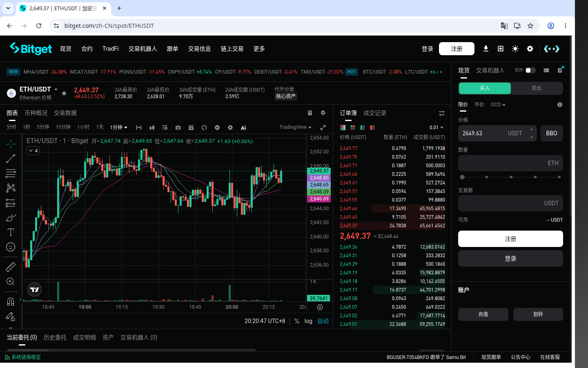Open 1分钟 interval dropdown

pyautogui.click(x=119, y=128)
